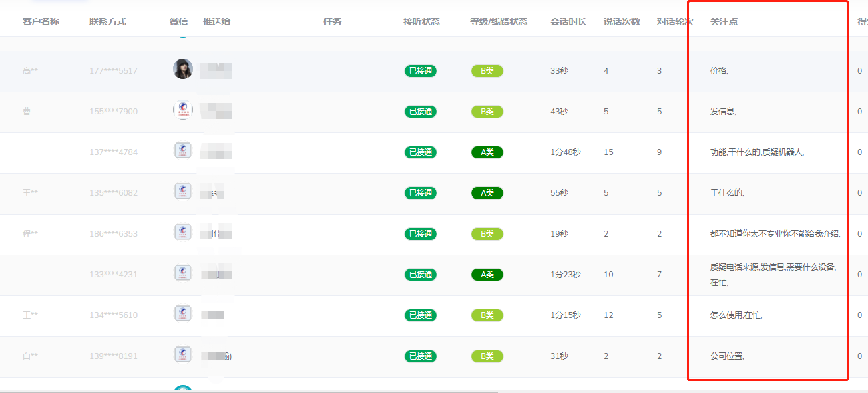Click WeChat icon in the 186****6353 row

point(182,233)
